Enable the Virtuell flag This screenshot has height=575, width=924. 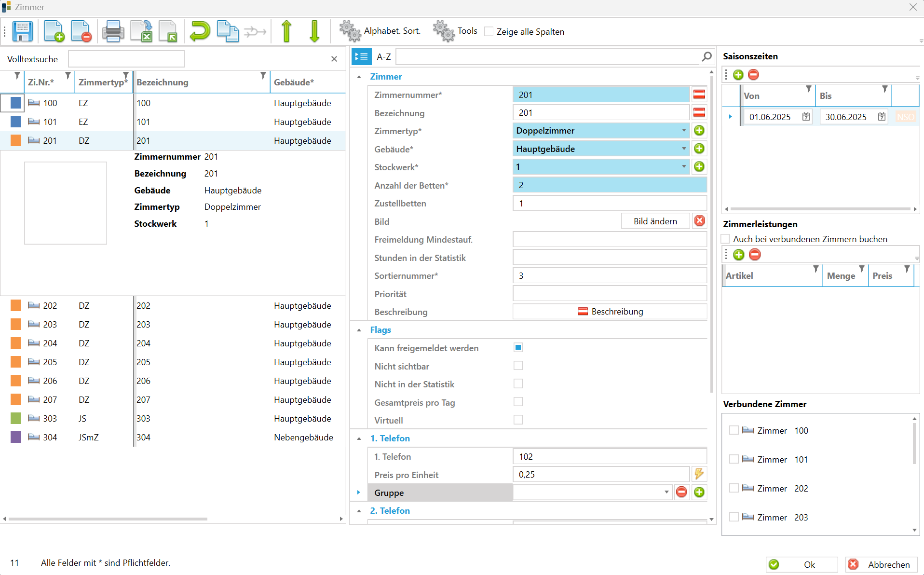click(518, 420)
